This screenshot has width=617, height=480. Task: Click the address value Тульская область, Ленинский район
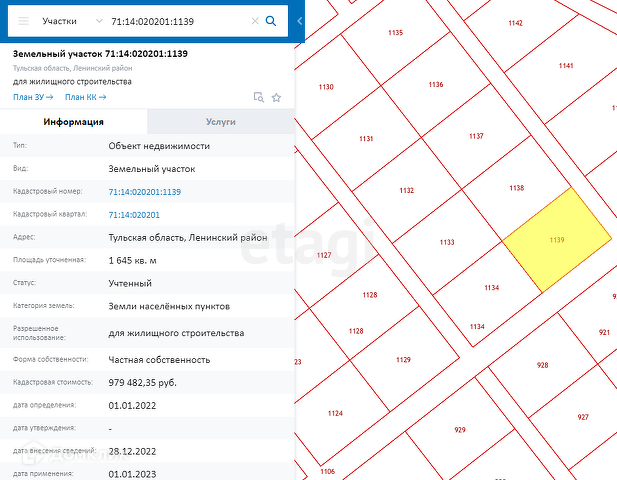(188, 238)
